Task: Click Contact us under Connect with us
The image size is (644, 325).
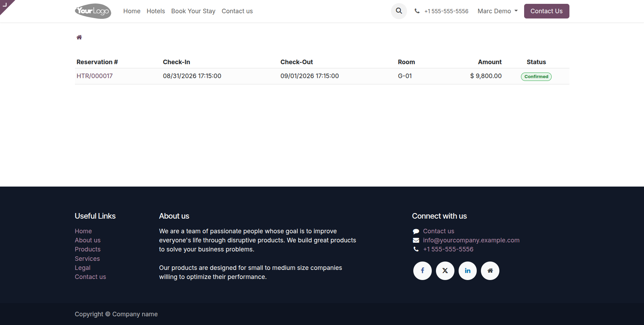Action: click(439, 231)
